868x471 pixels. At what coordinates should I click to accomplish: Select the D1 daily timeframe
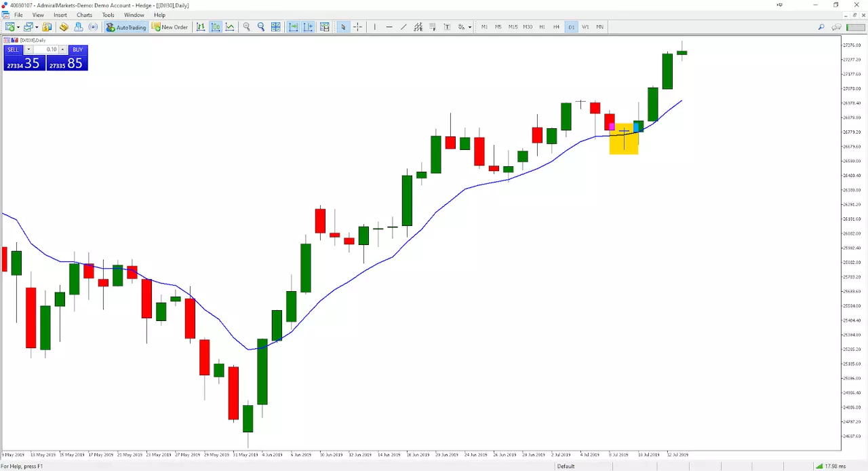(x=571, y=27)
